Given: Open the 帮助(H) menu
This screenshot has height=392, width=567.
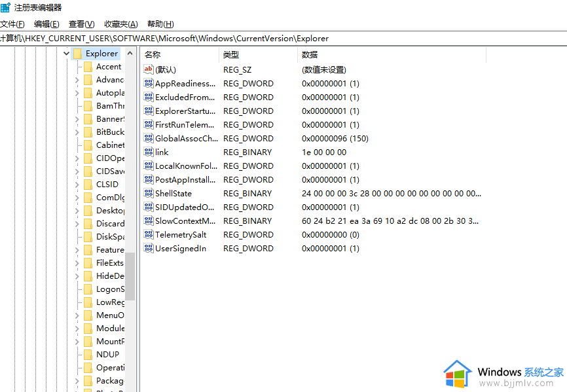Looking at the screenshot, I should 160,24.
